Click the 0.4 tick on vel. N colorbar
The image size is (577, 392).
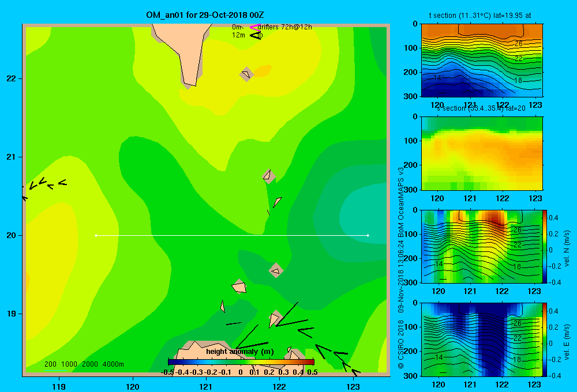[x=553, y=218]
